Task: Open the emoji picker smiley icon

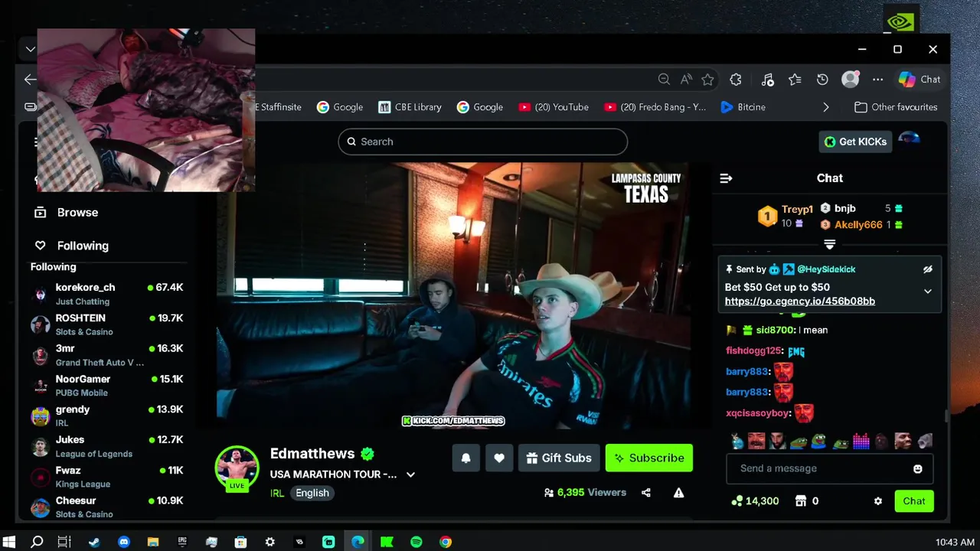Action: pyautogui.click(x=918, y=468)
